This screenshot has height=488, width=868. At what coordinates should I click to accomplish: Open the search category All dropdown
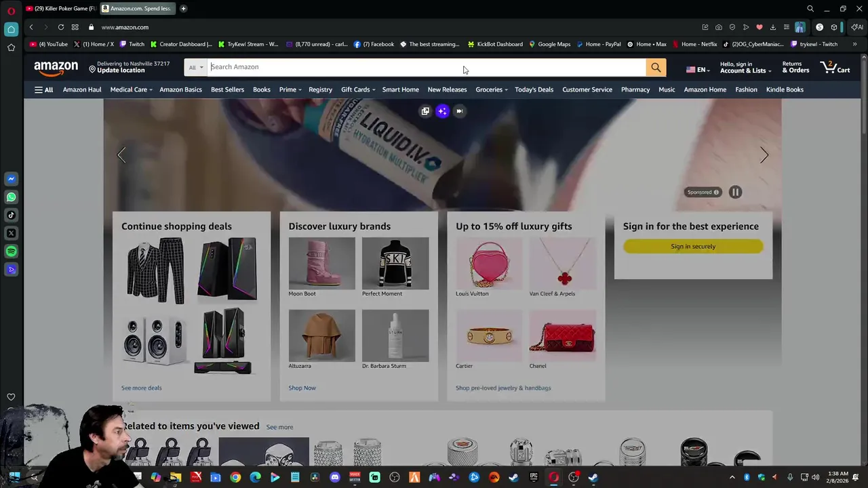(196, 67)
